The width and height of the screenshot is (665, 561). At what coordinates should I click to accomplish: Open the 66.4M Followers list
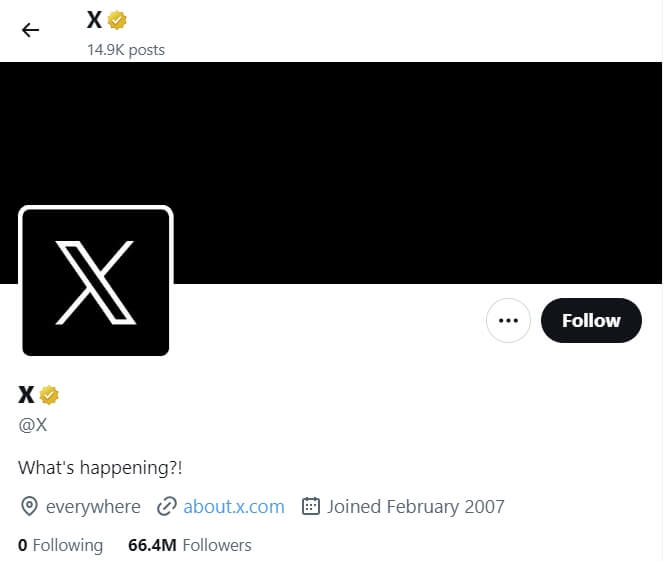point(190,545)
